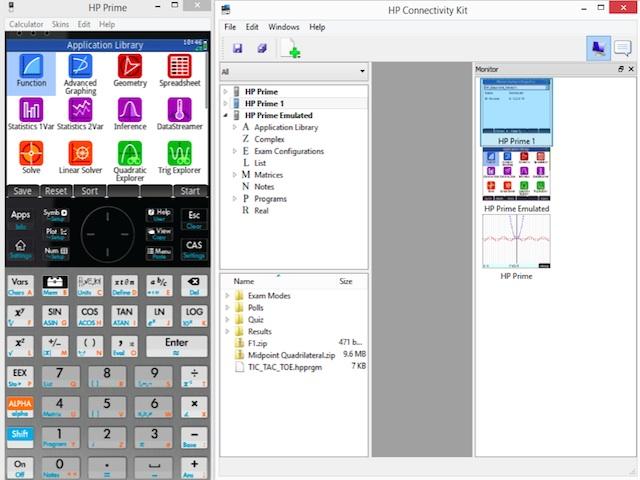Expand the Results folder
The width and height of the screenshot is (640, 480).
(x=227, y=331)
